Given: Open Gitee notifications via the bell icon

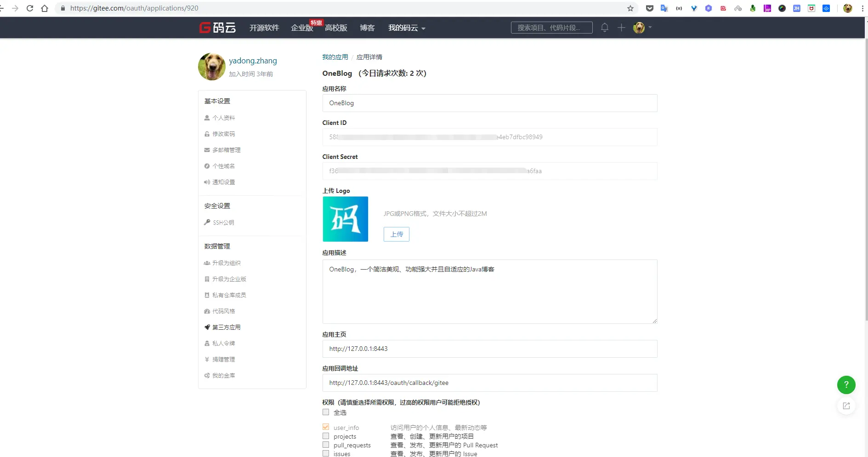Looking at the screenshot, I should pyautogui.click(x=604, y=28).
